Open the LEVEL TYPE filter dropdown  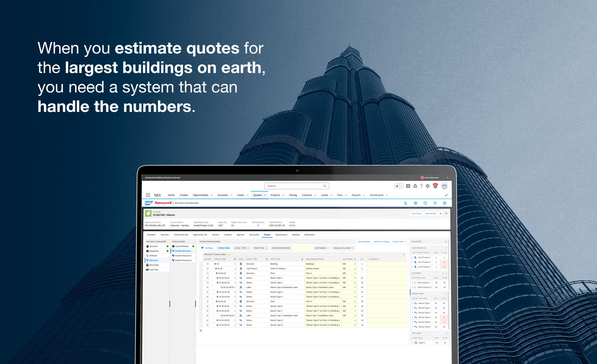242,248
